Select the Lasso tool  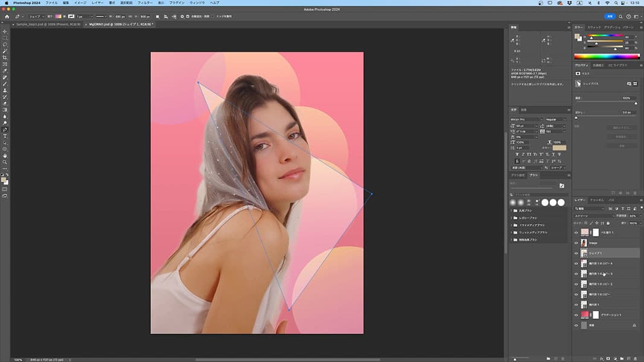coord(5,45)
